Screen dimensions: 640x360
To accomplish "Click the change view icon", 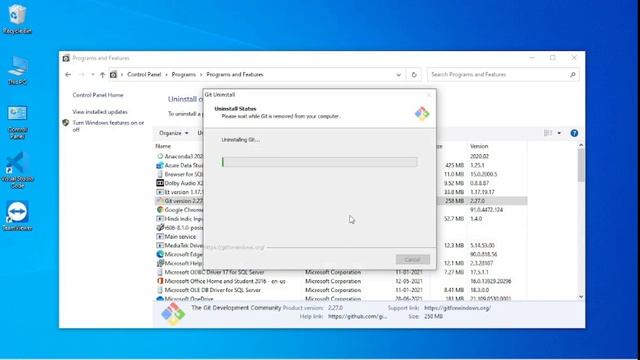I will point(548,133).
